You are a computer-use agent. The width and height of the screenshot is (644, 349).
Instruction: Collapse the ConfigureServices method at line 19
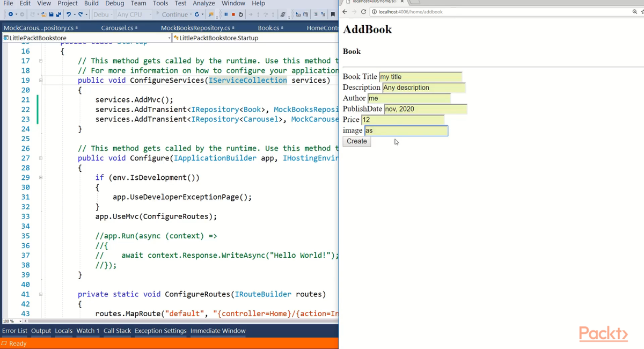(40, 81)
